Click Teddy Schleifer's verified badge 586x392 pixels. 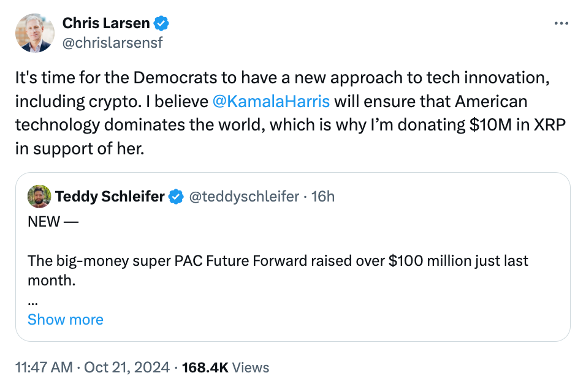pos(176,197)
